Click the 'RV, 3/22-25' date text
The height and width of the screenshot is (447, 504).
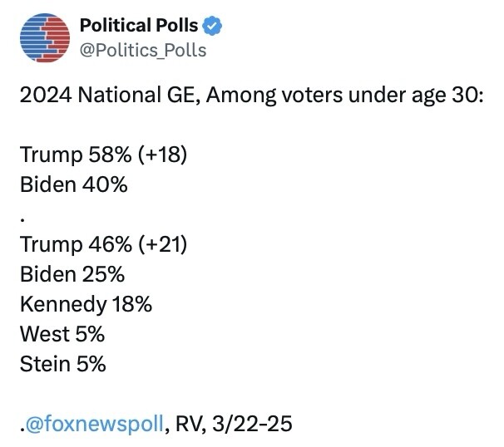(234, 424)
